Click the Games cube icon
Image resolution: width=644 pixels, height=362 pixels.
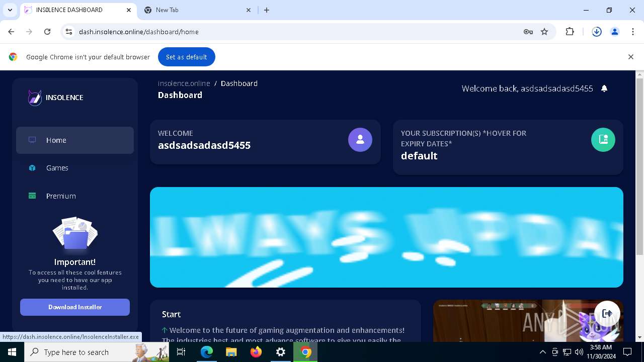32,168
